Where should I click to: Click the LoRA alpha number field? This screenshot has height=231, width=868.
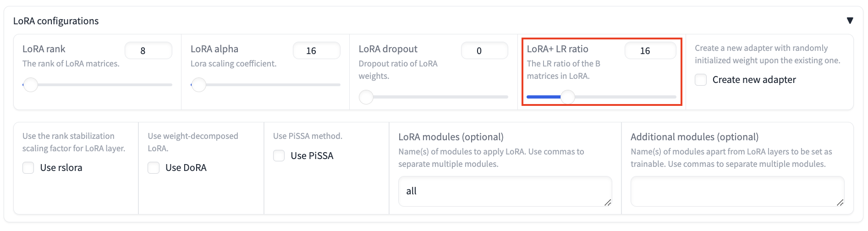click(316, 51)
